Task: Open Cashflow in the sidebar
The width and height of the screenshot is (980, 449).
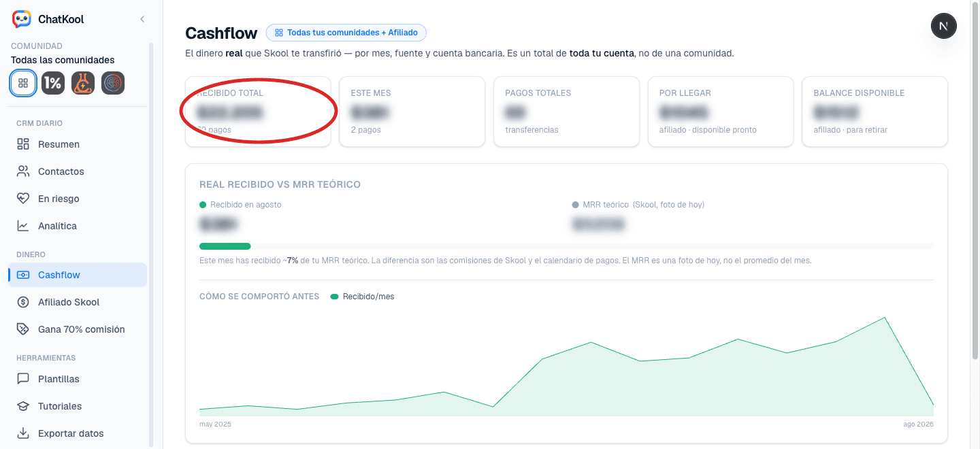Action: (x=78, y=275)
